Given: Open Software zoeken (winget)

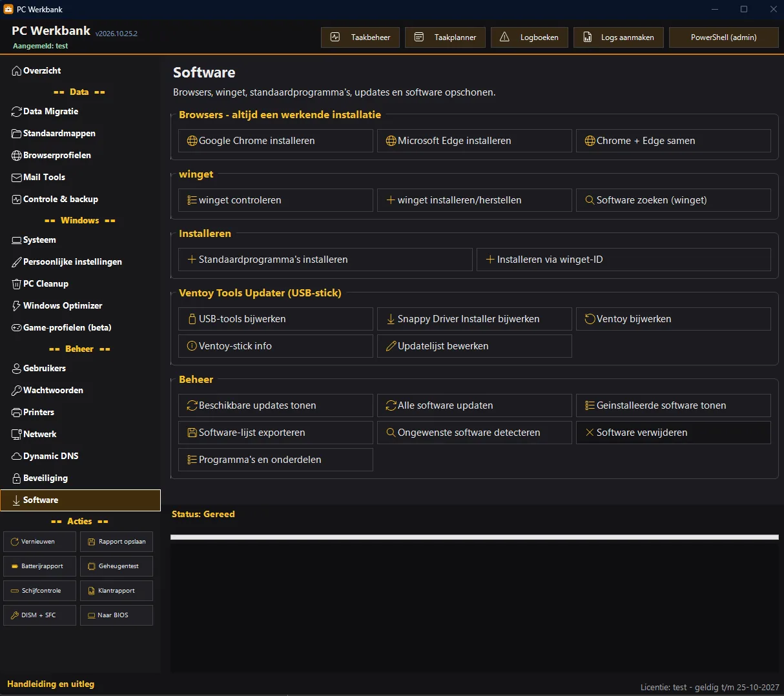Looking at the screenshot, I should coord(674,200).
